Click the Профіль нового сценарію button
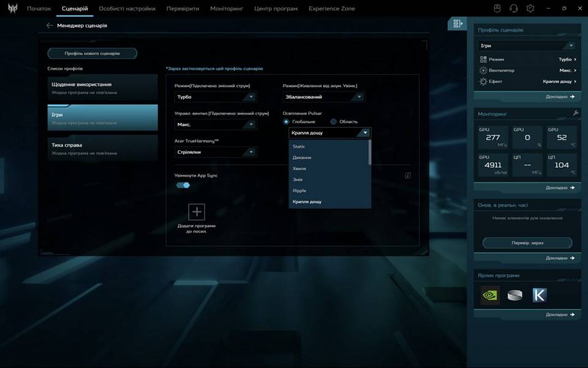Image resolution: width=588 pixels, height=368 pixels. (92, 53)
